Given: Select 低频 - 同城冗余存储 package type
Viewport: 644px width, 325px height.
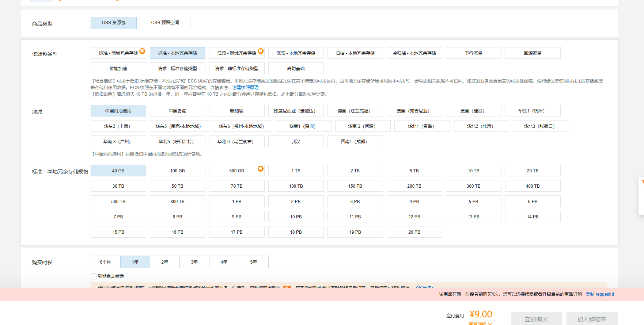Looking at the screenshot, I should pos(237,53).
